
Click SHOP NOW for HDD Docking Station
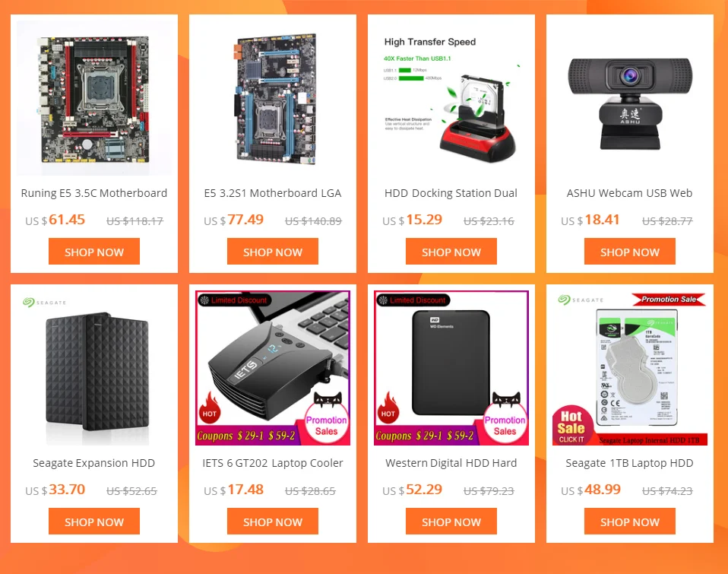[451, 251]
